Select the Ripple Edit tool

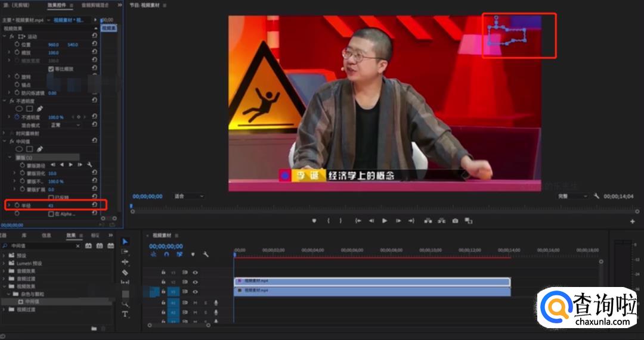coord(125,261)
